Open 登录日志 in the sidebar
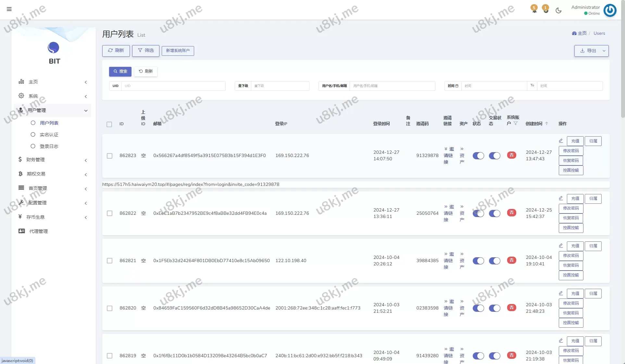 coord(49,146)
